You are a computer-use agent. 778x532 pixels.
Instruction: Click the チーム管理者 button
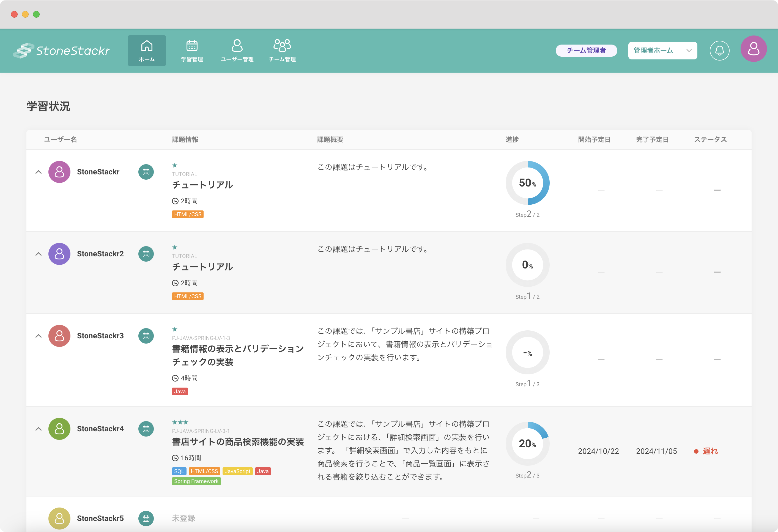pyautogui.click(x=586, y=50)
